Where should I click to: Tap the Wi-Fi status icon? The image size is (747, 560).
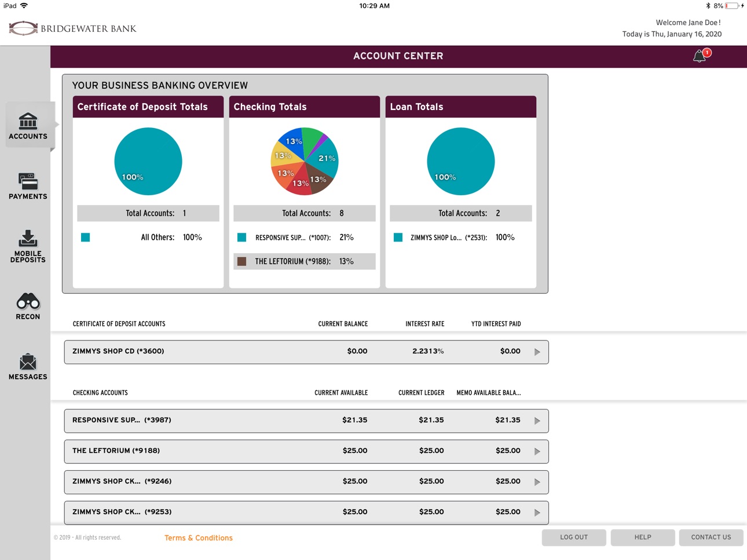coord(24,6)
